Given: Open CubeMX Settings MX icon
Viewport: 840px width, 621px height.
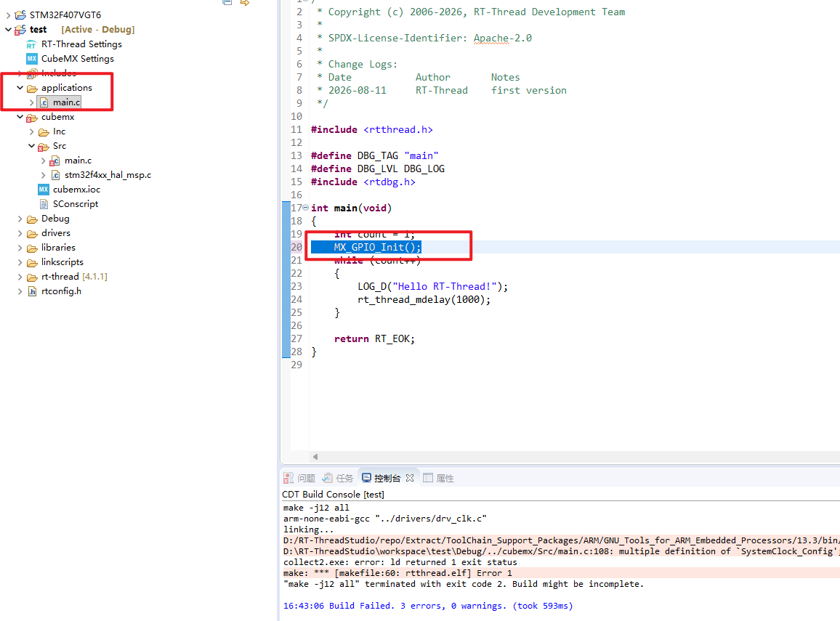Looking at the screenshot, I should (31, 58).
